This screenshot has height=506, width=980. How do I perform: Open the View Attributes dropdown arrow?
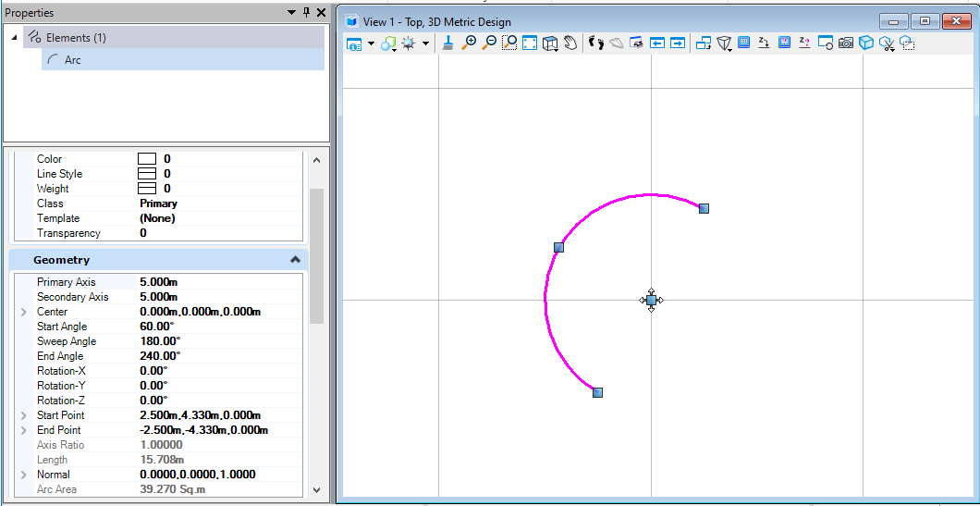click(371, 43)
